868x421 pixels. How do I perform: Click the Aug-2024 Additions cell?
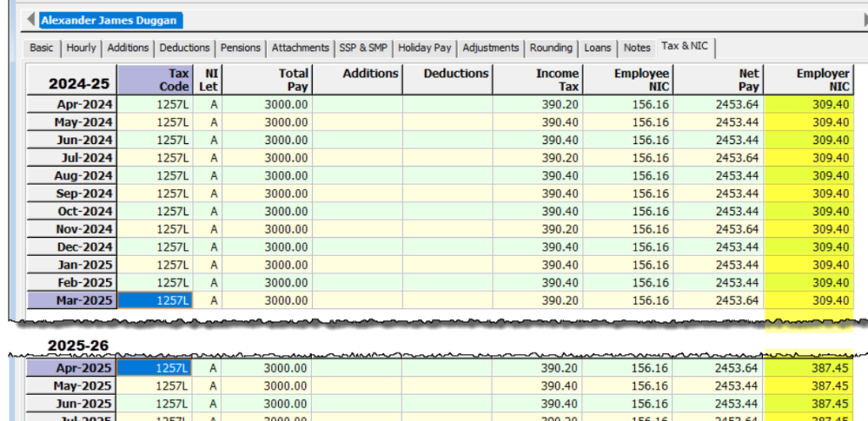pos(357,175)
